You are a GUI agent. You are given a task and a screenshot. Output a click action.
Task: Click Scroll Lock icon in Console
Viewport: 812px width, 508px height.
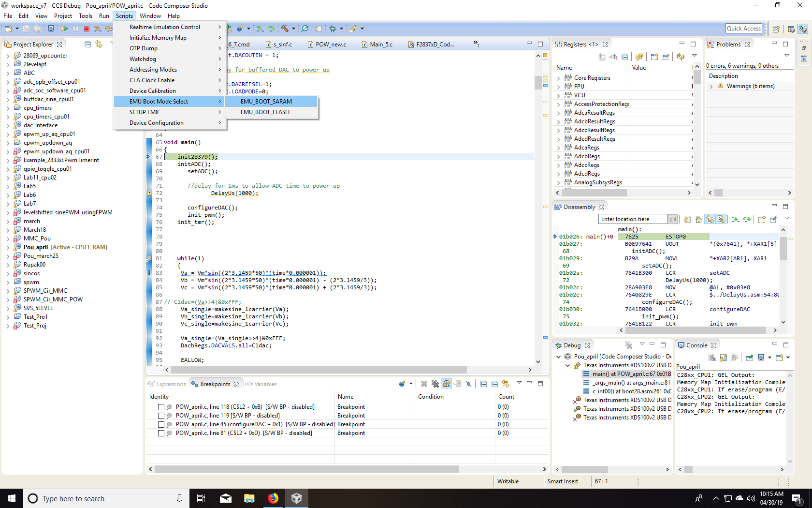tap(723, 358)
